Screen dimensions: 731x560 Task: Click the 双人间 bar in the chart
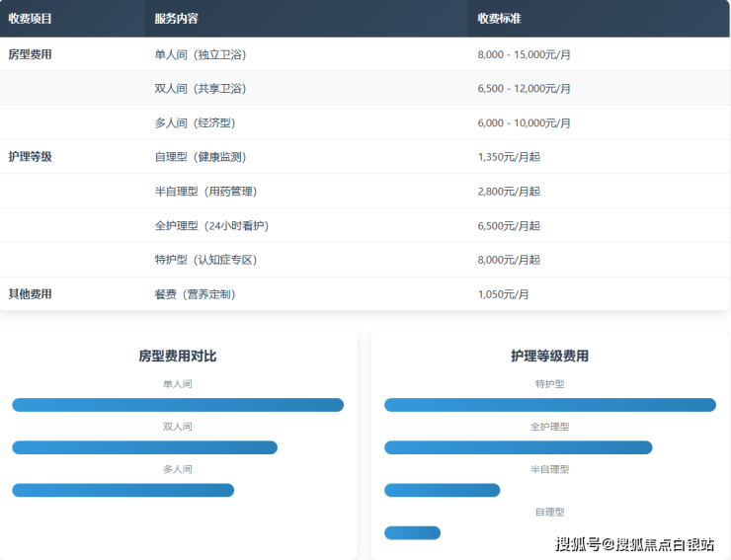144,447
